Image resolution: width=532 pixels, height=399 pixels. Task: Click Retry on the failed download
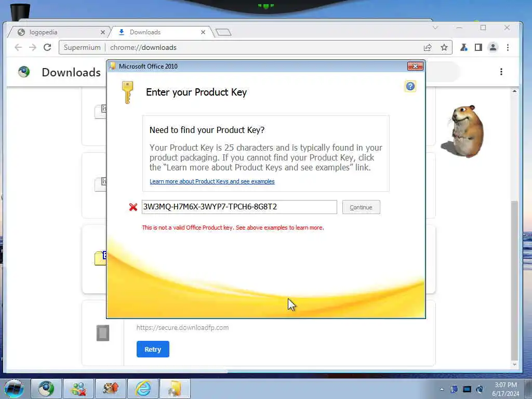[x=153, y=349]
